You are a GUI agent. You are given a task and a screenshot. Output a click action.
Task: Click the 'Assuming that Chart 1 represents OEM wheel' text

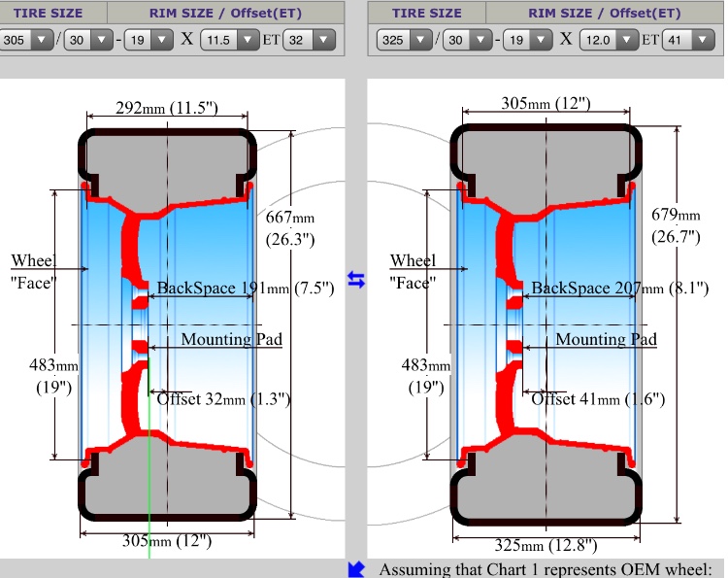(551, 569)
